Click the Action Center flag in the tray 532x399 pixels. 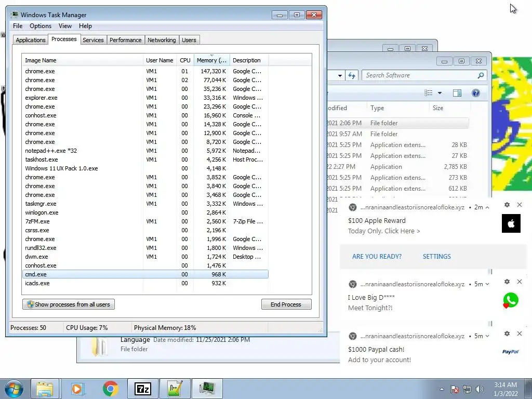click(455, 389)
